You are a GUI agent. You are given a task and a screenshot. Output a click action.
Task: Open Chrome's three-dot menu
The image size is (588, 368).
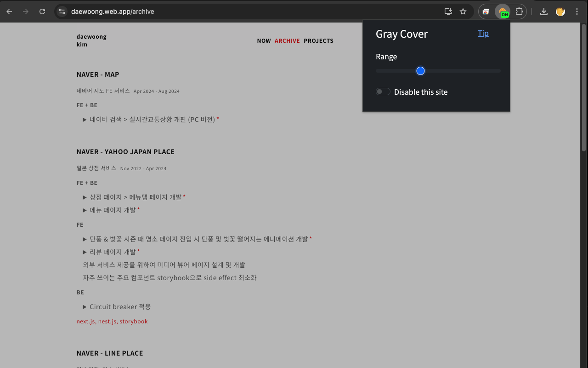577,11
